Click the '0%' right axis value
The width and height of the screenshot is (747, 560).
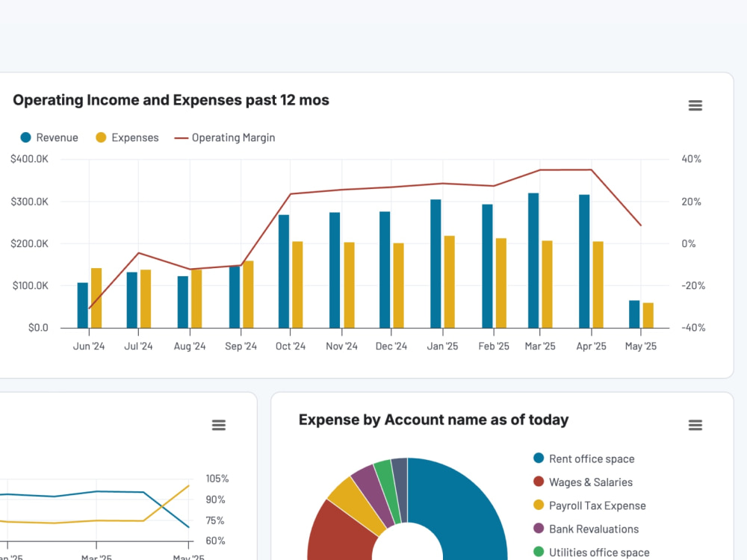tap(689, 244)
